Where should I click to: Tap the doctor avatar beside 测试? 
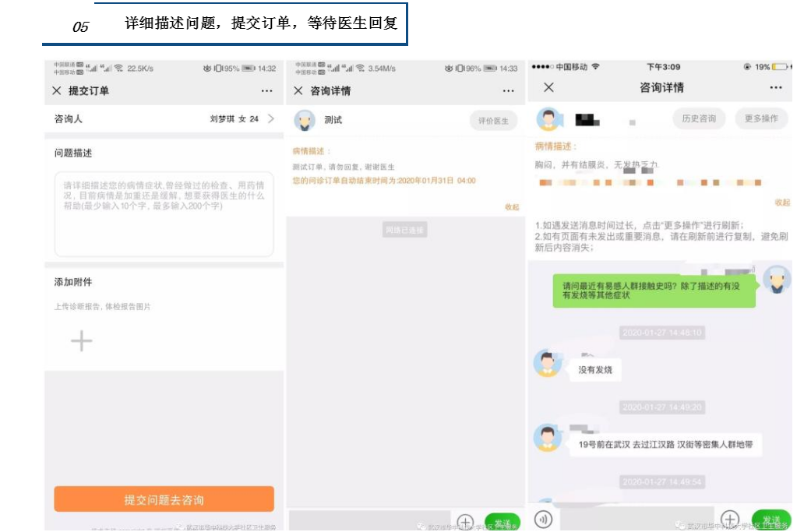[x=305, y=121]
